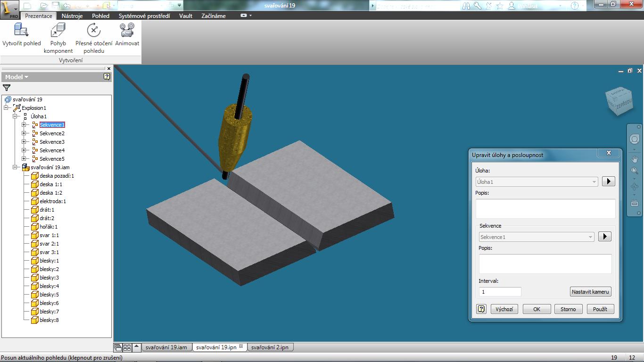
Task: Click the filter funnel icon in Model browser
Action: pos(7,88)
